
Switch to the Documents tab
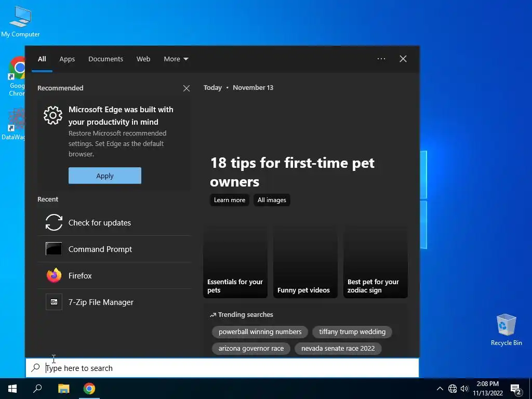coord(105,59)
